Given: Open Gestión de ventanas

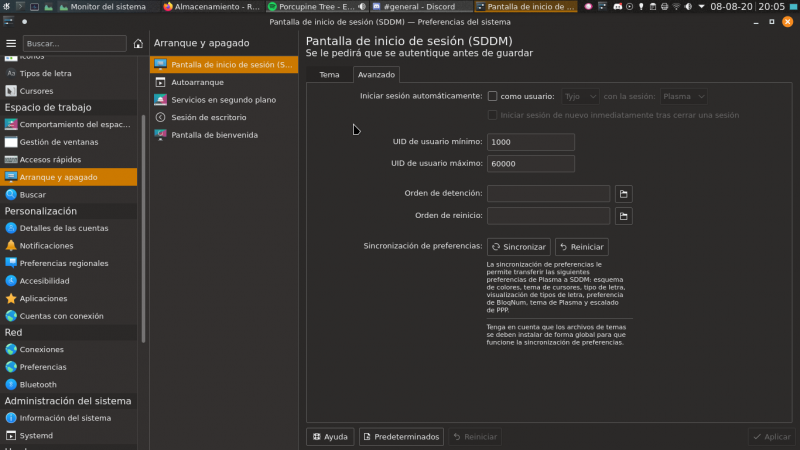Looking at the screenshot, I should 68,142.
